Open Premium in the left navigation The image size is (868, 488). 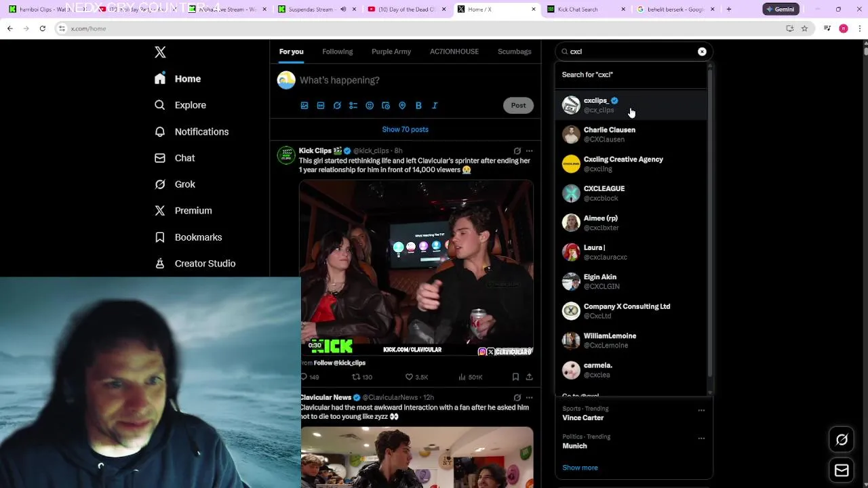184,211
